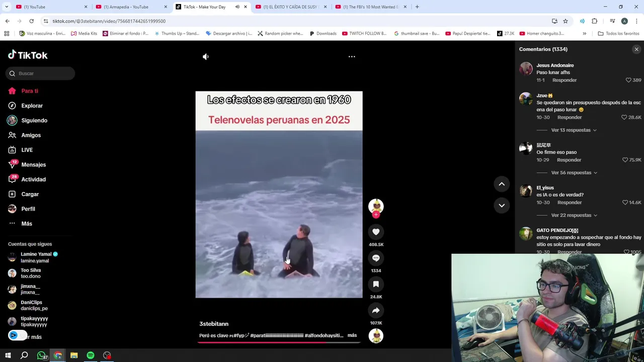Reply to Jzue's comment
This screenshot has width=644, height=362.
570,117
